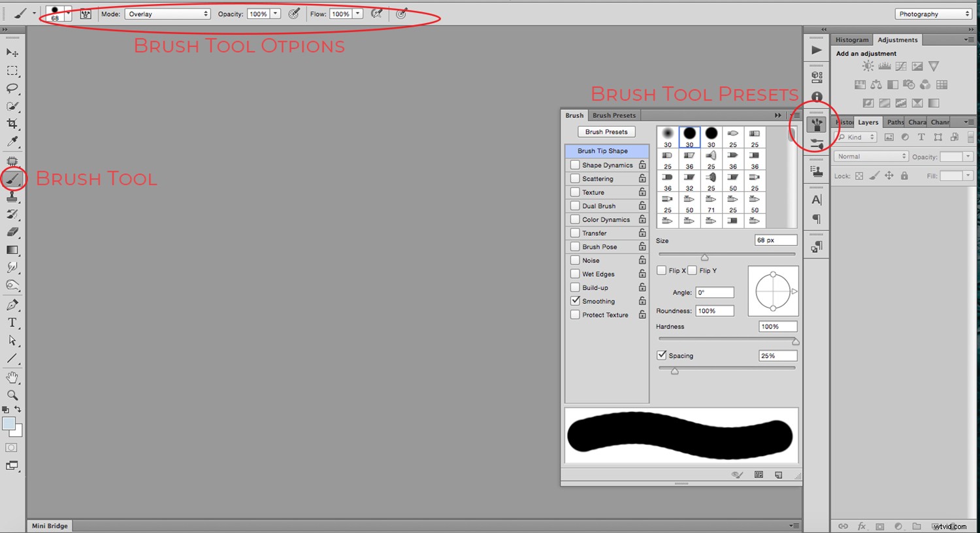The width and height of the screenshot is (980, 533).
Task: Select the Zoom tool
Action: coord(13,395)
